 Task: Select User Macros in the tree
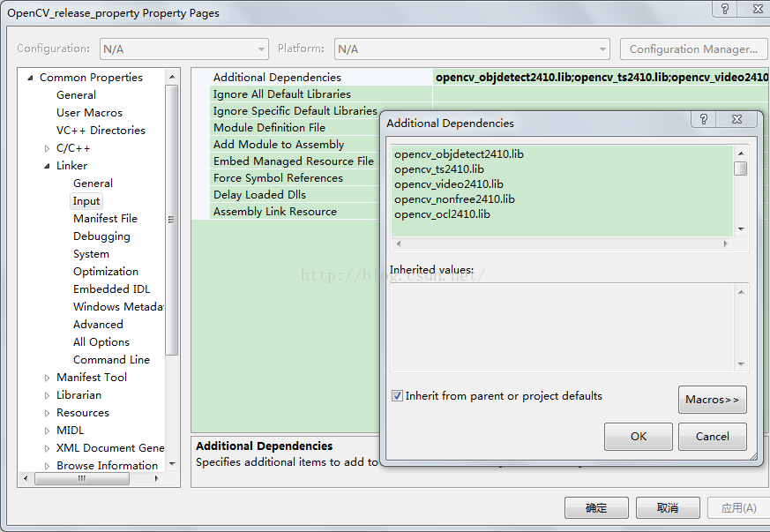coord(89,113)
